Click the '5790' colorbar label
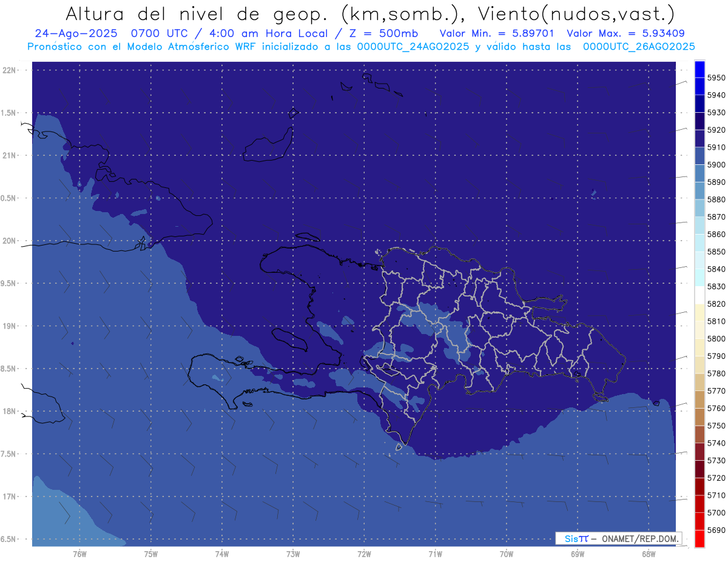Viewport: 728px width, 562px height. 716,356
